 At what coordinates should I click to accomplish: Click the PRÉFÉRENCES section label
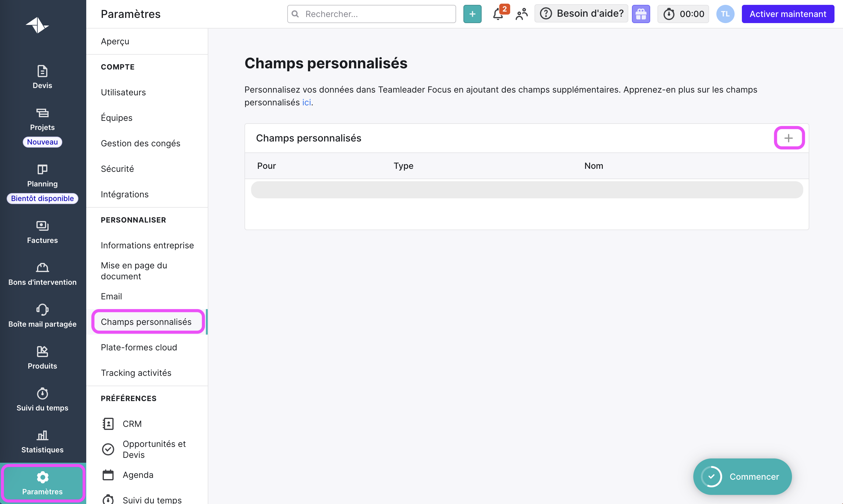129,398
